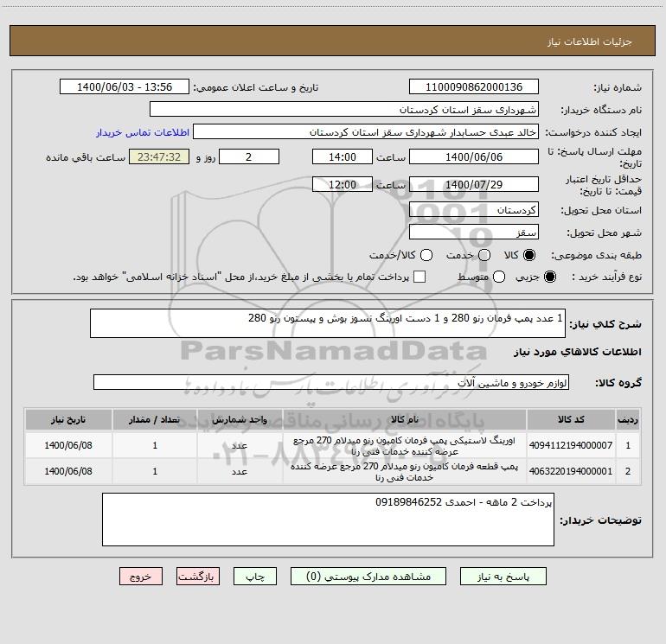The height and width of the screenshot is (644, 666).
Task: Click the need date 1400/06/08 in row 2
Action: coord(68,471)
